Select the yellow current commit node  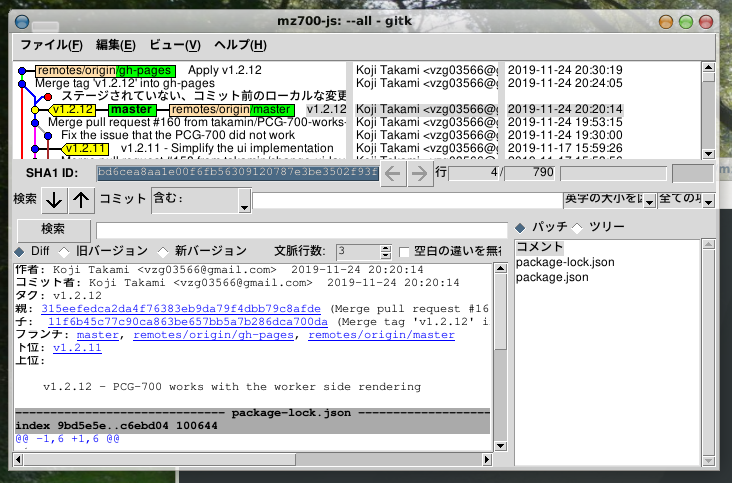tap(35, 110)
